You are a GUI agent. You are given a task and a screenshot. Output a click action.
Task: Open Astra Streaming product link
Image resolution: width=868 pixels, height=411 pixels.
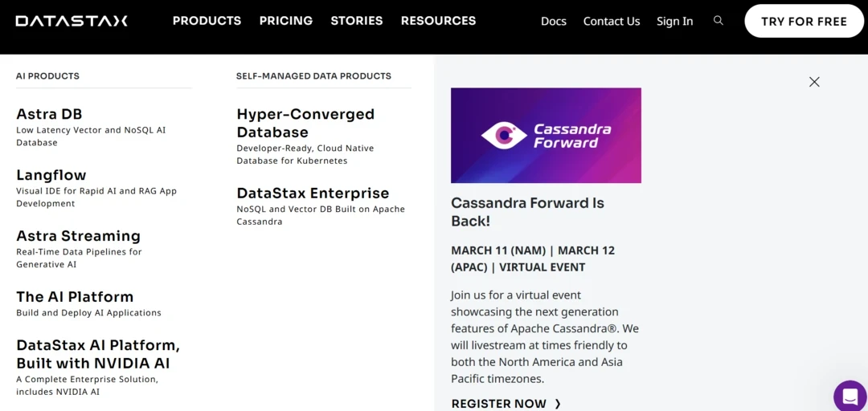click(78, 236)
